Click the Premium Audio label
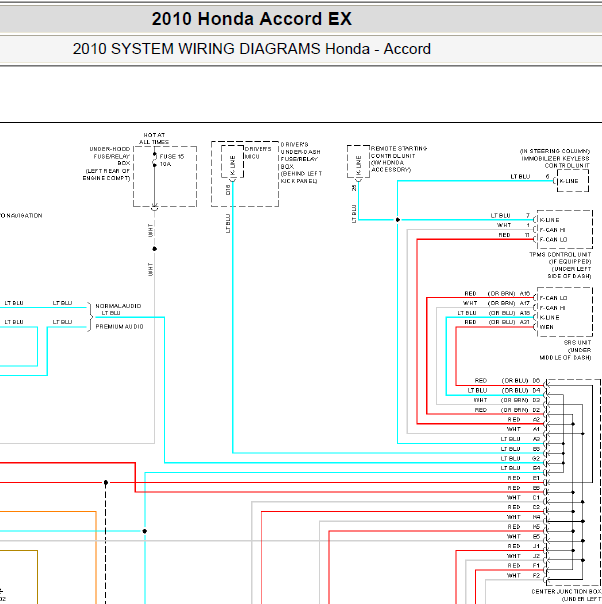This screenshot has height=604, width=602. pyautogui.click(x=119, y=326)
